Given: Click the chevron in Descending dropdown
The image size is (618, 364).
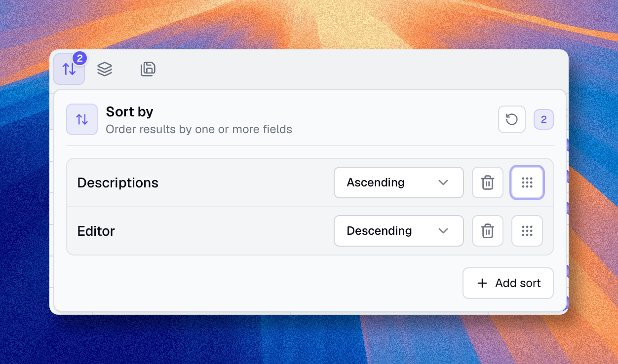Looking at the screenshot, I should coord(443,231).
